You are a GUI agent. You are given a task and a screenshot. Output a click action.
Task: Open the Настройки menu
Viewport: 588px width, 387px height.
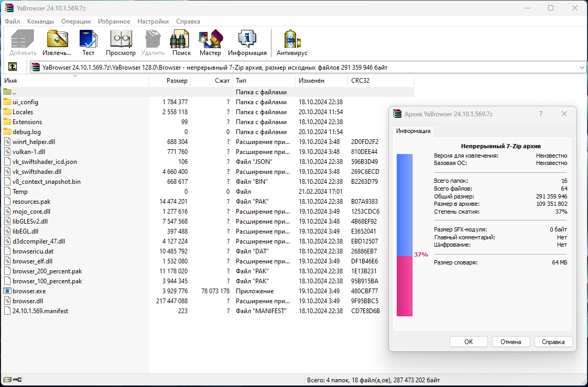pos(153,21)
